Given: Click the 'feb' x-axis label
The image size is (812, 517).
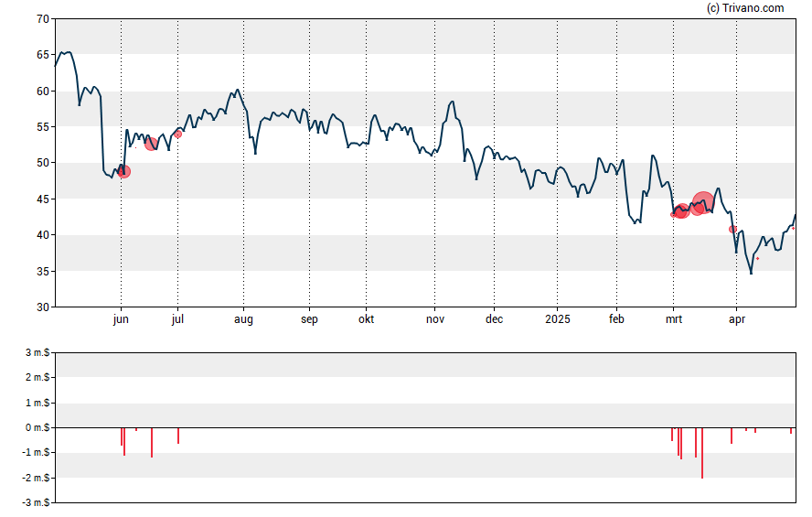Looking at the screenshot, I should [x=616, y=318].
